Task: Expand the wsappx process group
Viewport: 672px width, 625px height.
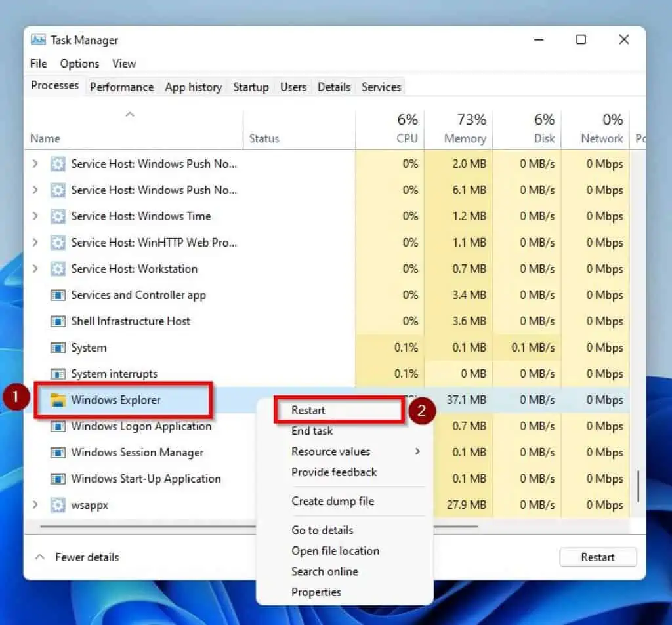Action: [35, 505]
